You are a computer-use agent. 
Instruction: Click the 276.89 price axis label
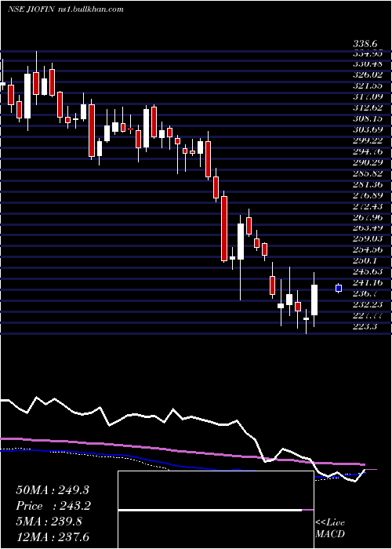pyautogui.click(x=367, y=195)
